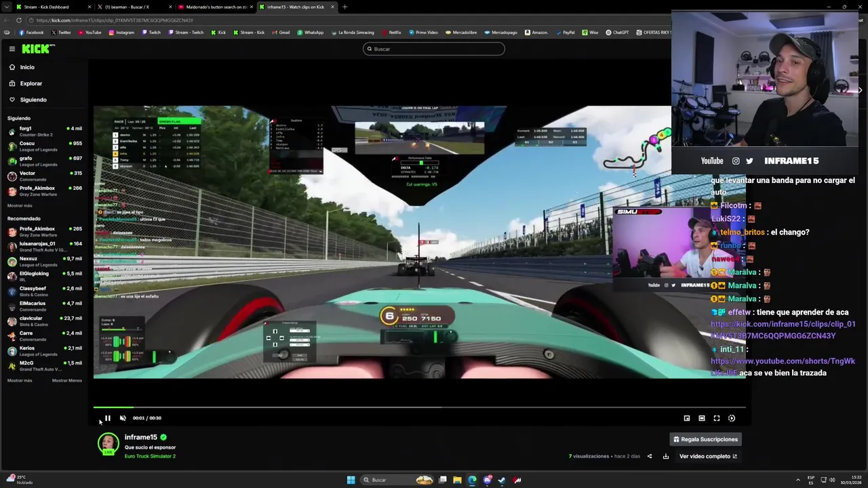The width and height of the screenshot is (868, 488).
Task: Open kick.com clip link in chat overlay
Action: pos(783,329)
